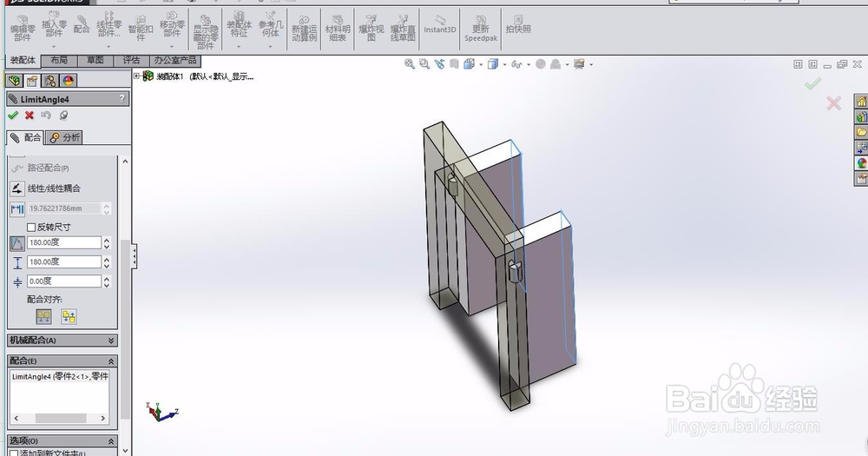
Task: Pin the LimitAngle4 property panel
Action: click(x=63, y=116)
